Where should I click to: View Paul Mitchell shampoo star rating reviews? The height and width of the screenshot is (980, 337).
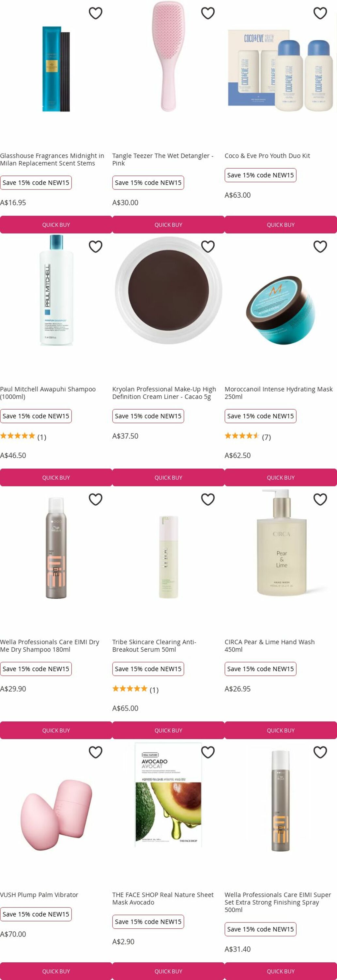click(23, 436)
